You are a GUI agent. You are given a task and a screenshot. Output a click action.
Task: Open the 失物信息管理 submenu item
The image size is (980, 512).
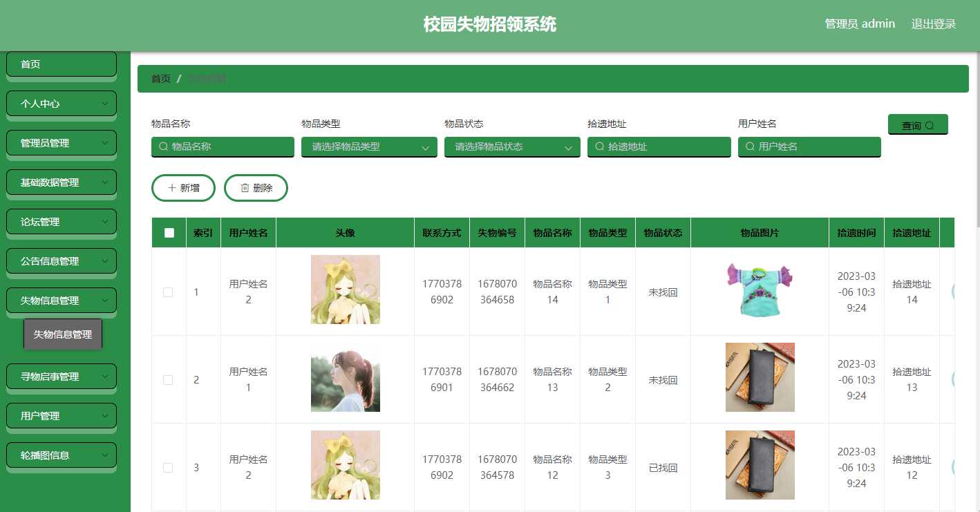pos(63,334)
